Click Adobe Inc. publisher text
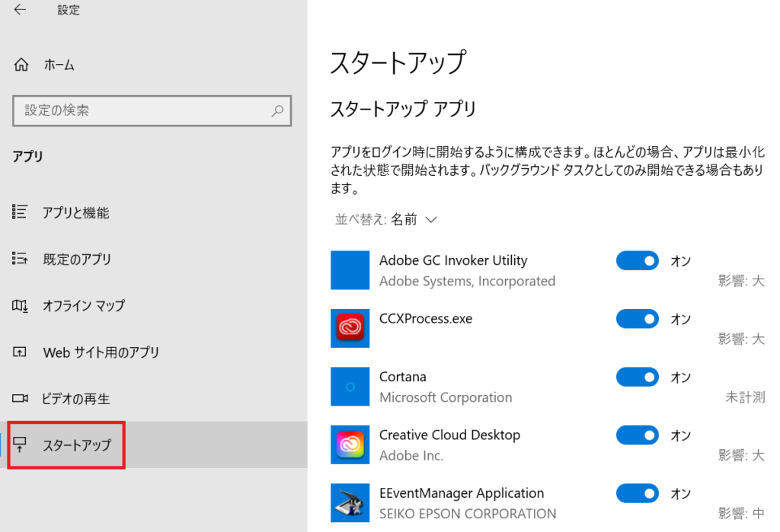Image resolution: width=780 pixels, height=532 pixels. [411, 455]
